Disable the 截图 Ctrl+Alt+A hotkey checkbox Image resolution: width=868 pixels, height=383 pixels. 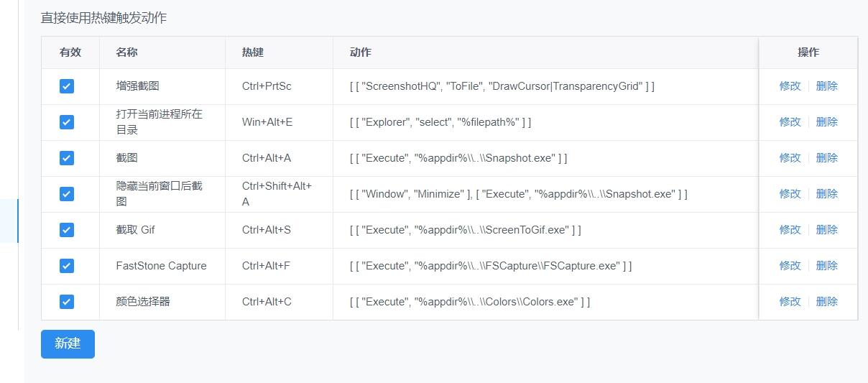(x=67, y=158)
